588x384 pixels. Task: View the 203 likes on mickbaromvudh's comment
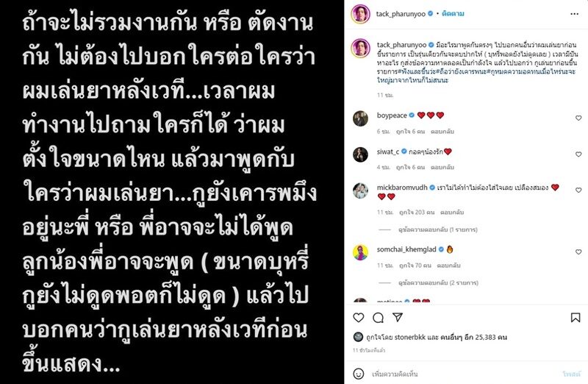click(x=417, y=212)
